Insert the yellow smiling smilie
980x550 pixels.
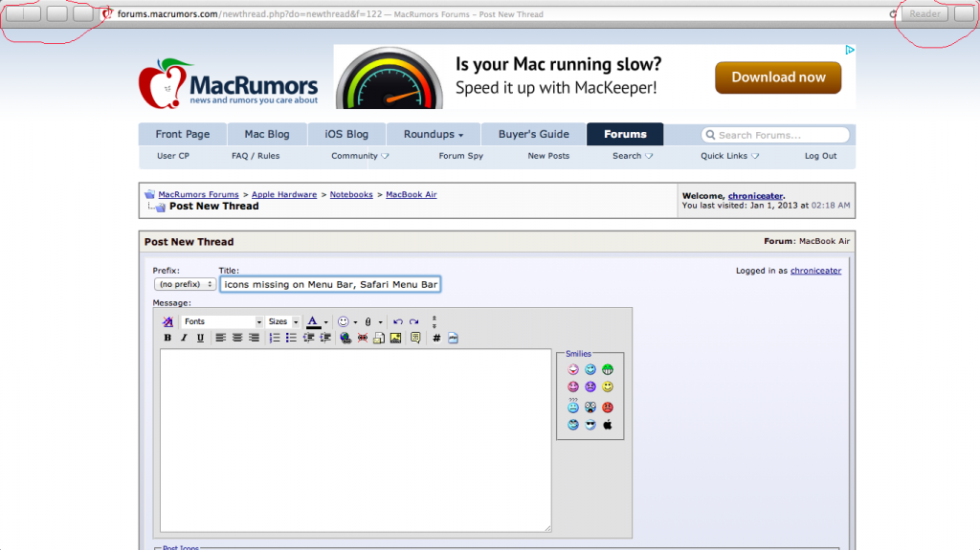tap(608, 386)
